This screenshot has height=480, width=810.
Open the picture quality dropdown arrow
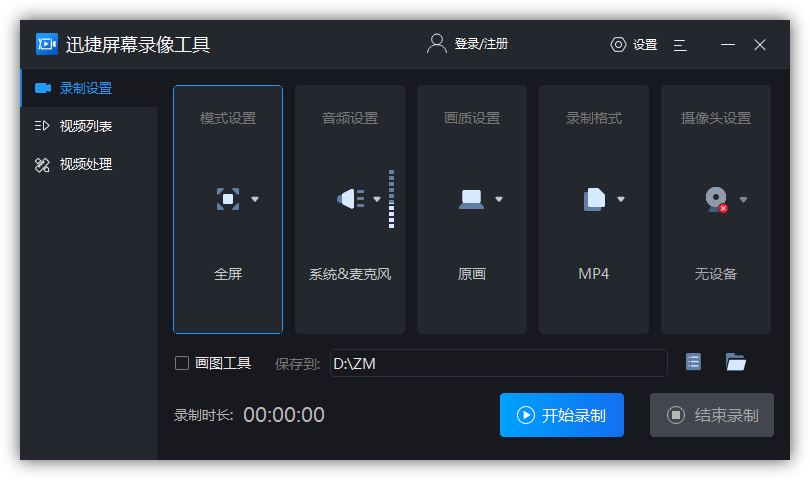coord(499,199)
